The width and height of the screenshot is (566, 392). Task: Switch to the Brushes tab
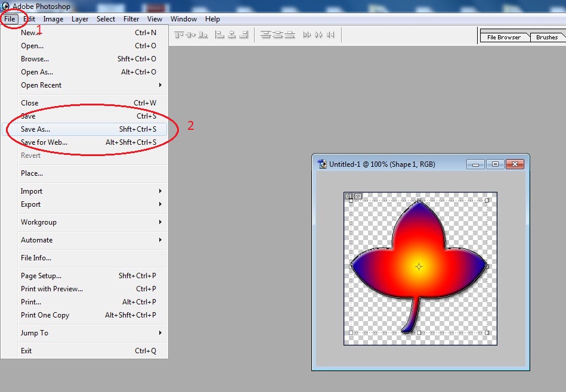pos(546,37)
